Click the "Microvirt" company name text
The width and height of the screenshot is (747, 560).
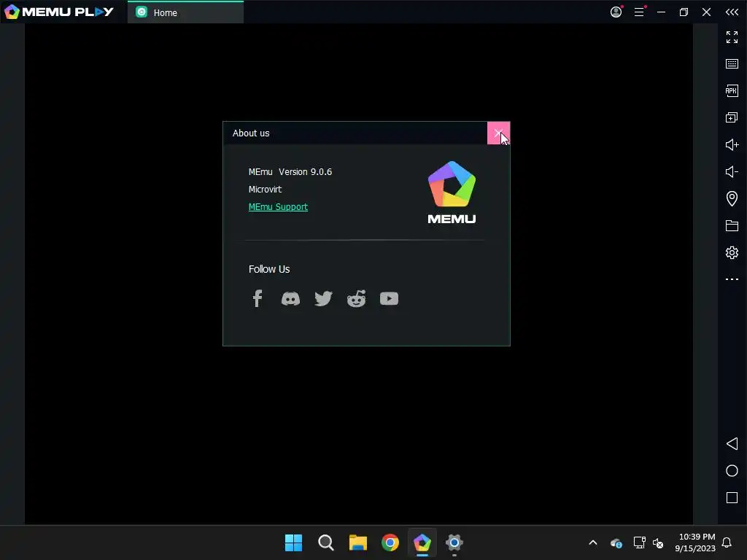265,190
